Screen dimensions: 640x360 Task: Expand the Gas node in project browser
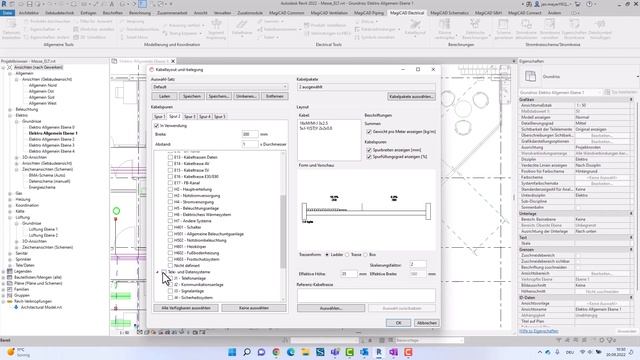[10, 193]
